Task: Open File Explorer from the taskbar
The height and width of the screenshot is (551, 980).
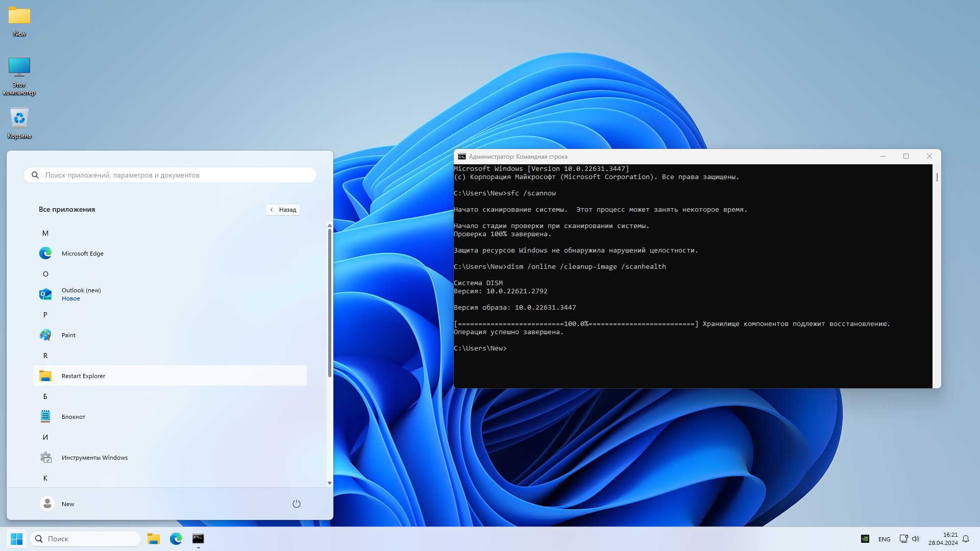Action: tap(153, 539)
